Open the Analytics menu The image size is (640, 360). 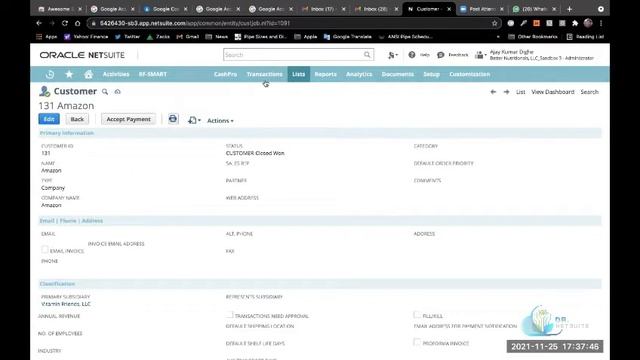[x=359, y=74]
